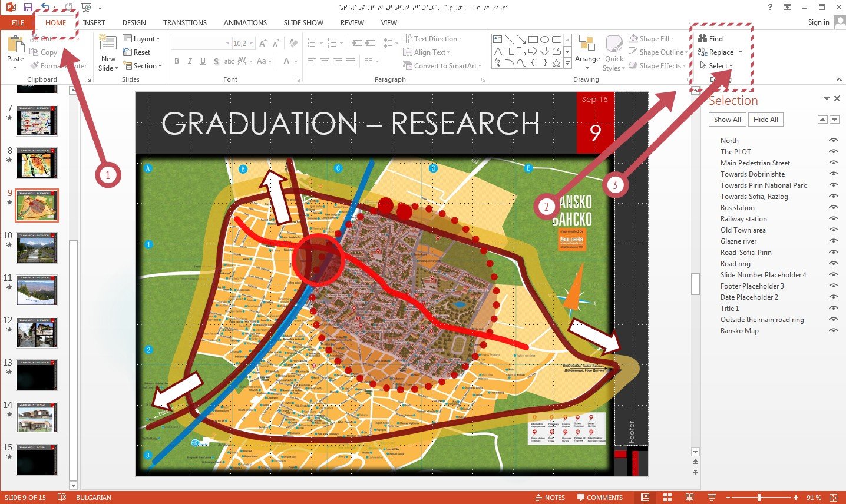Viewport: 846px width, 504px height.
Task: Hide the Old Town area object
Action: pos(833,230)
